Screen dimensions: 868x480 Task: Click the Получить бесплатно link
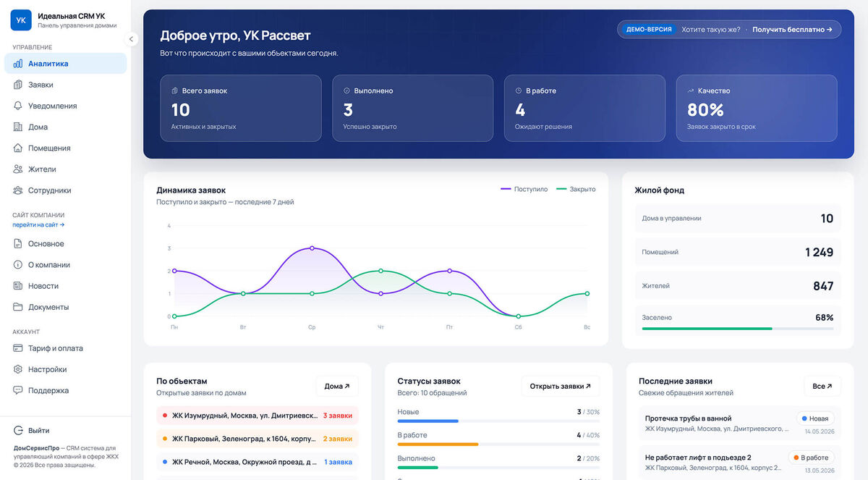pyautogui.click(x=792, y=30)
